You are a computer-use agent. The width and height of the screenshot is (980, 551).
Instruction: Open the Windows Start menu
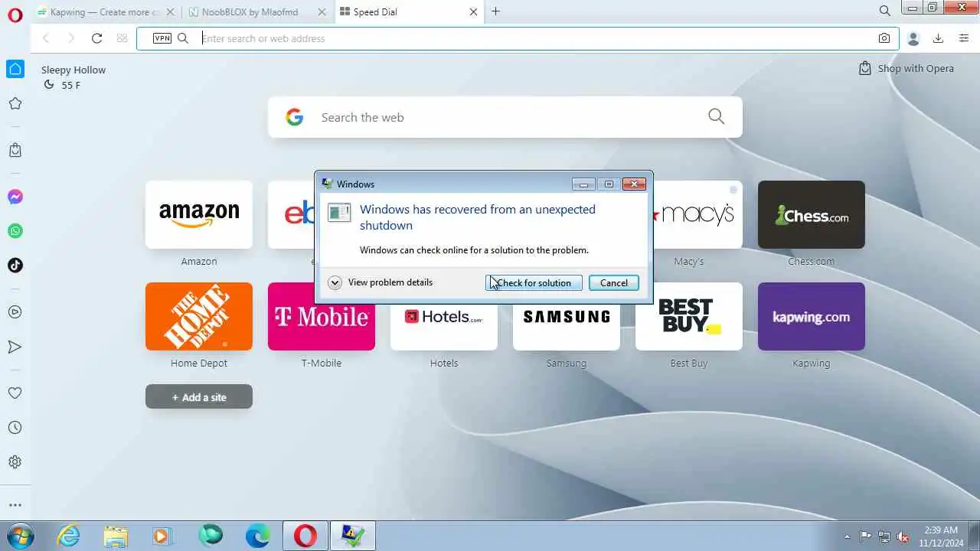click(18, 536)
